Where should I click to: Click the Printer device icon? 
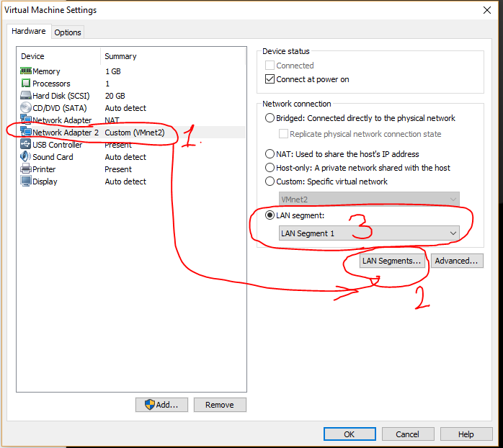(25, 169)
